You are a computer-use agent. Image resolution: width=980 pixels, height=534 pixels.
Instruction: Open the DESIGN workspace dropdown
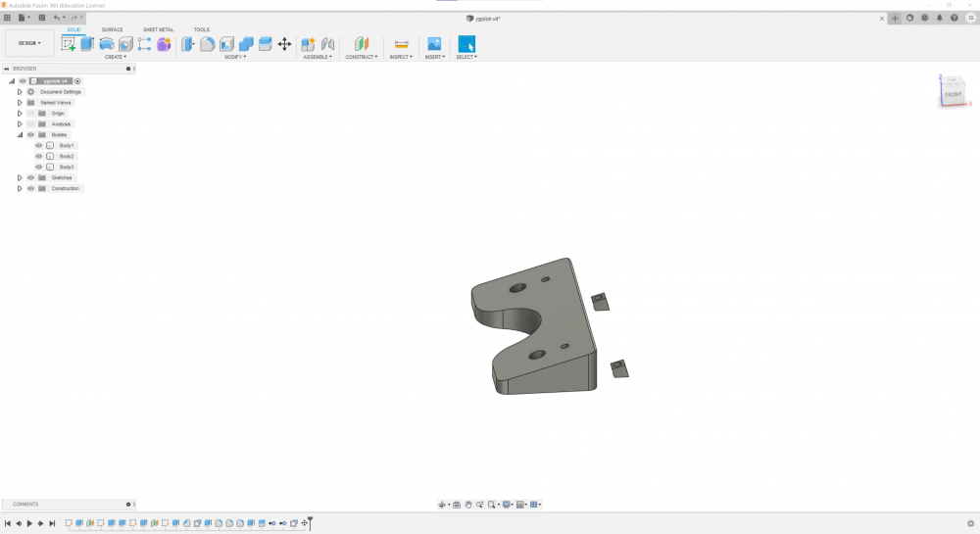29,43
